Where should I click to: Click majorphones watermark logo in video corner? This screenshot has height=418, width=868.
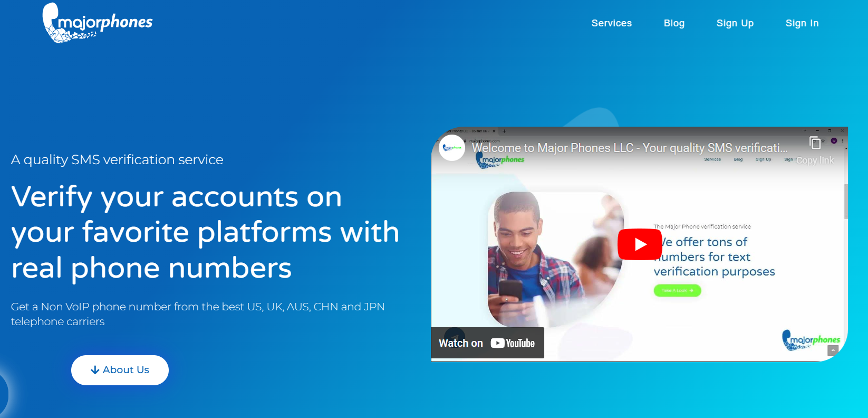[x=811, y=339]
